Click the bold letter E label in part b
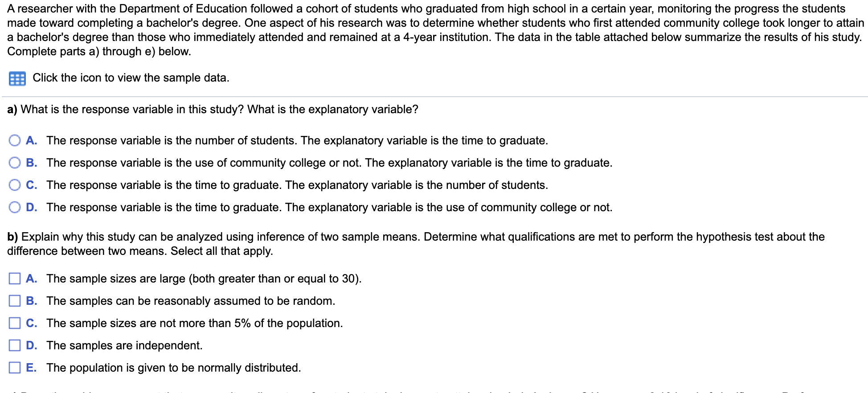 32,368
